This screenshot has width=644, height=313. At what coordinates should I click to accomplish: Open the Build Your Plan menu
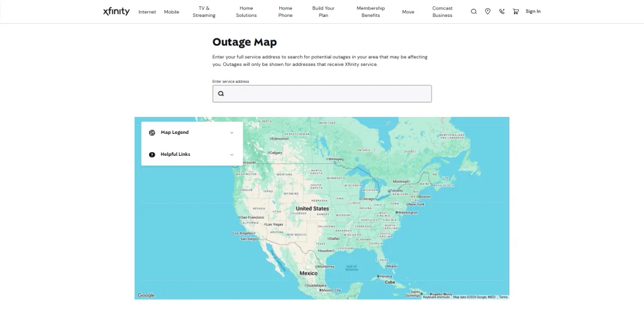point(323,12)
